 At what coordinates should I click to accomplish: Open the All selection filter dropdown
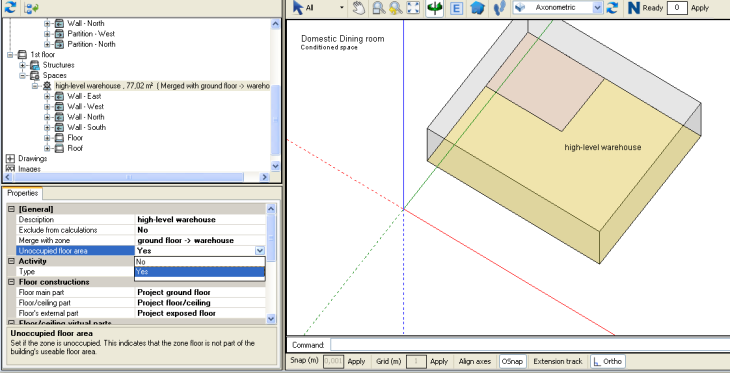tap(342, 8)
